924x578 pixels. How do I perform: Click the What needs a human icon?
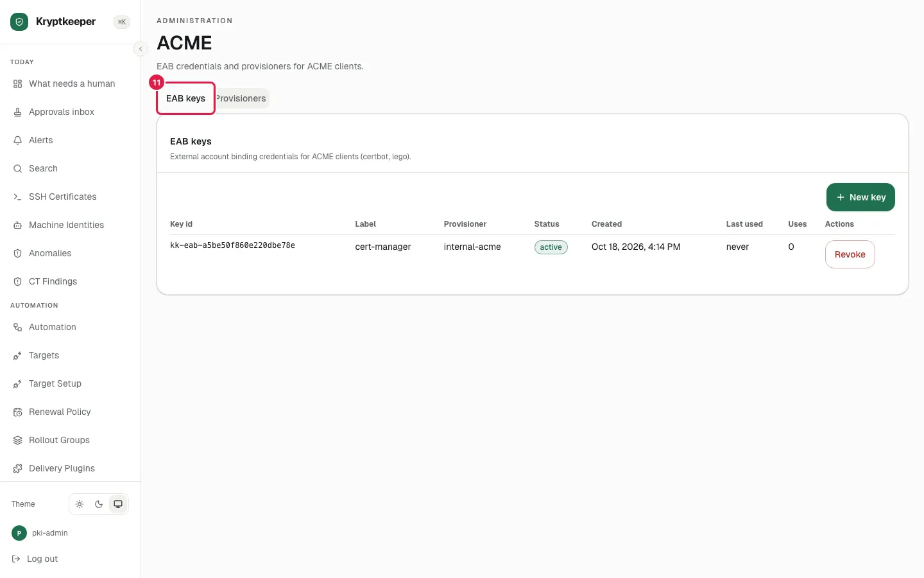coord(17,83)
